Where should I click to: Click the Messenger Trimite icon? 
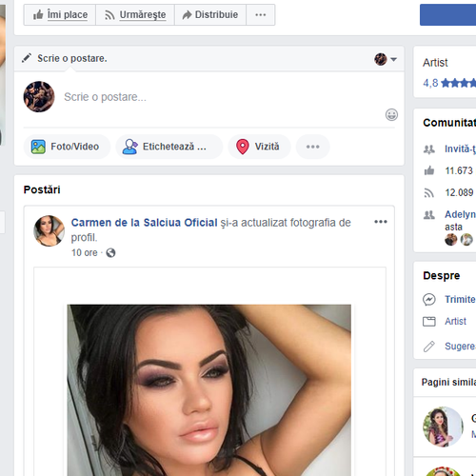[429, 299]
